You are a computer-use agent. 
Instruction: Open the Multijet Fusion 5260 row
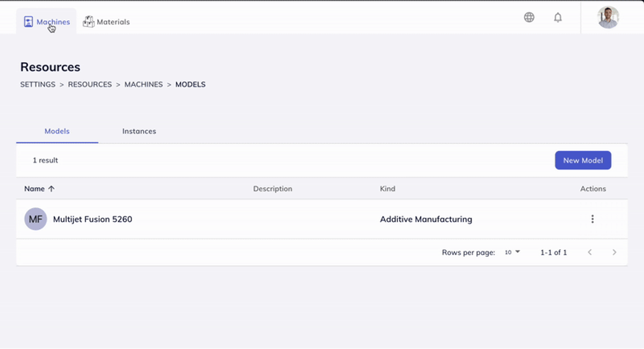(322, 219)
